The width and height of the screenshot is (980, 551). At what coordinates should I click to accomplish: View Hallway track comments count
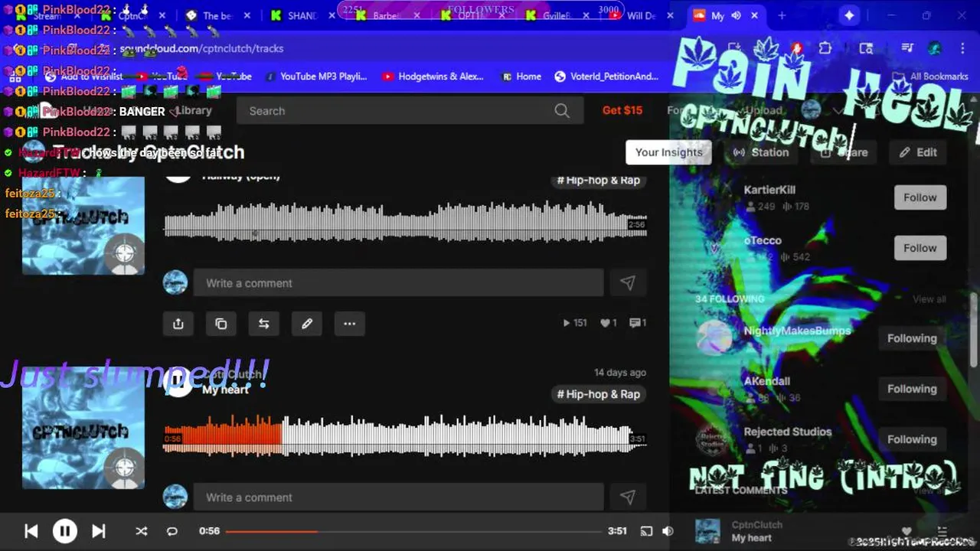point(639,323)
